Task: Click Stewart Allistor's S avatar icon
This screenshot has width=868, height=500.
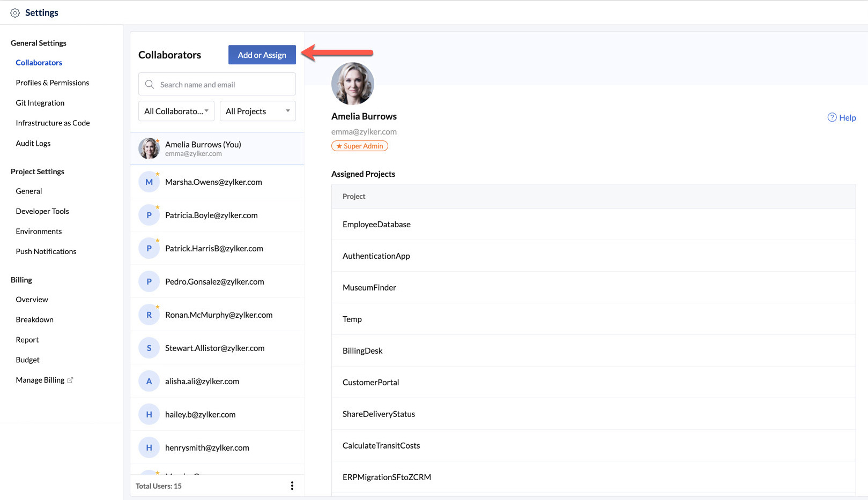Action: click(x=149, y=348)
